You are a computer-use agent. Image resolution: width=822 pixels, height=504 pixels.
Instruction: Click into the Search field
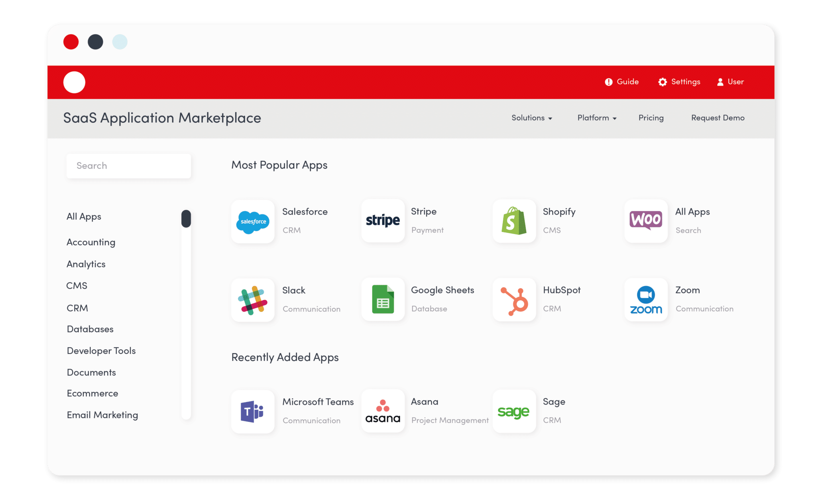(129, 166)
